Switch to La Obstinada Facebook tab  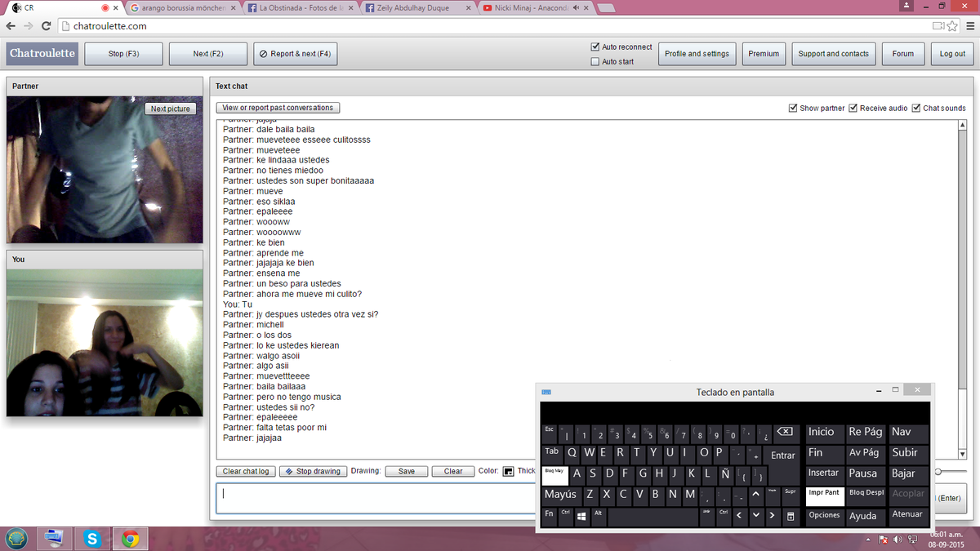click(x=301, y=7)
